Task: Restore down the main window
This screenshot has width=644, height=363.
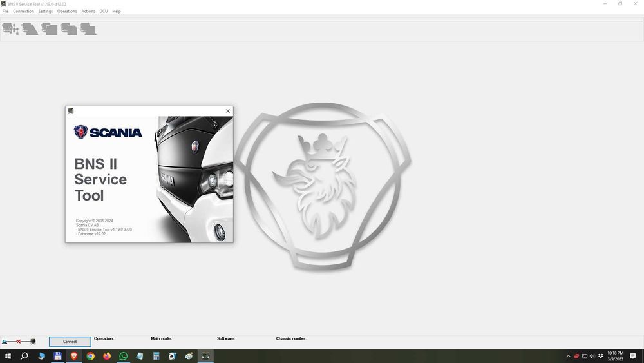Action: [x=620, y=4]
